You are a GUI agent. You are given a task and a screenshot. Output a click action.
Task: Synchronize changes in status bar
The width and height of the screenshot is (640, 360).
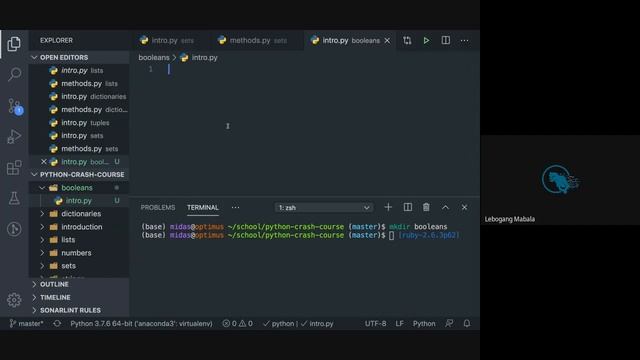click(x=57, y=324)
